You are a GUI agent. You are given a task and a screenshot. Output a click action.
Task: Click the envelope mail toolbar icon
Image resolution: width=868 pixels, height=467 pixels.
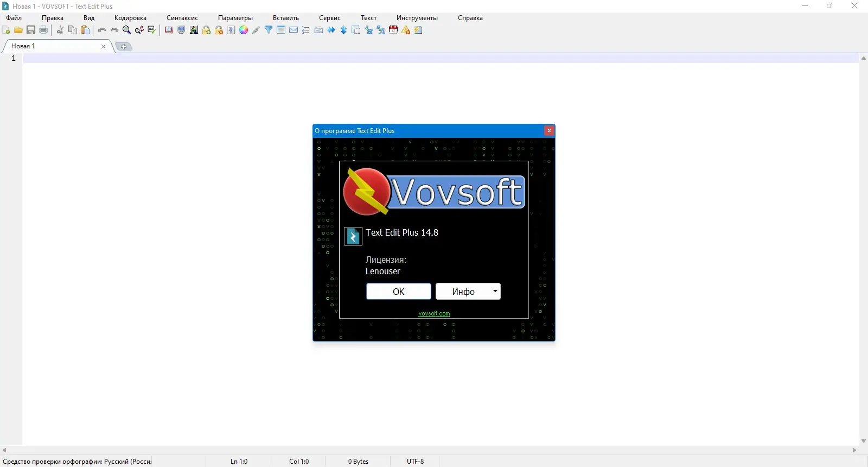[x=293, y=30]
